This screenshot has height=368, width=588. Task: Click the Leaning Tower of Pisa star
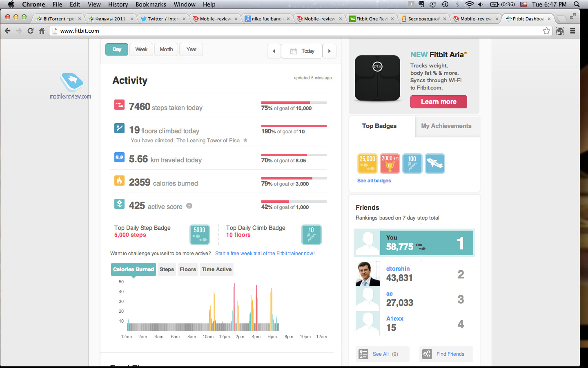[x=245, y=140]
